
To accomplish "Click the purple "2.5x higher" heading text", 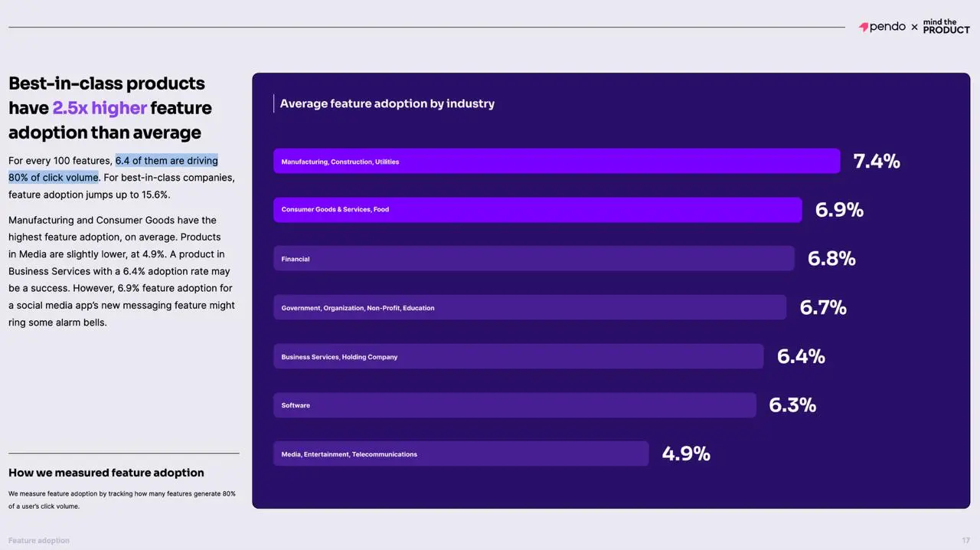I will 100,108.
